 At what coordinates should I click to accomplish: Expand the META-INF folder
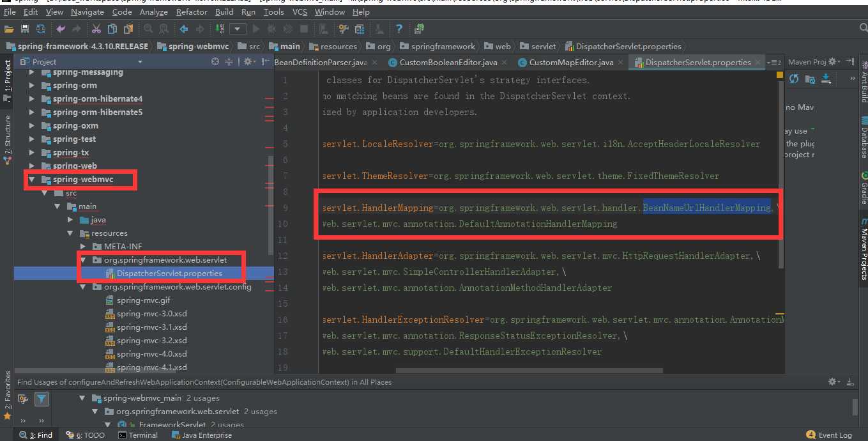pyautogui.click(x=83, y=247)
